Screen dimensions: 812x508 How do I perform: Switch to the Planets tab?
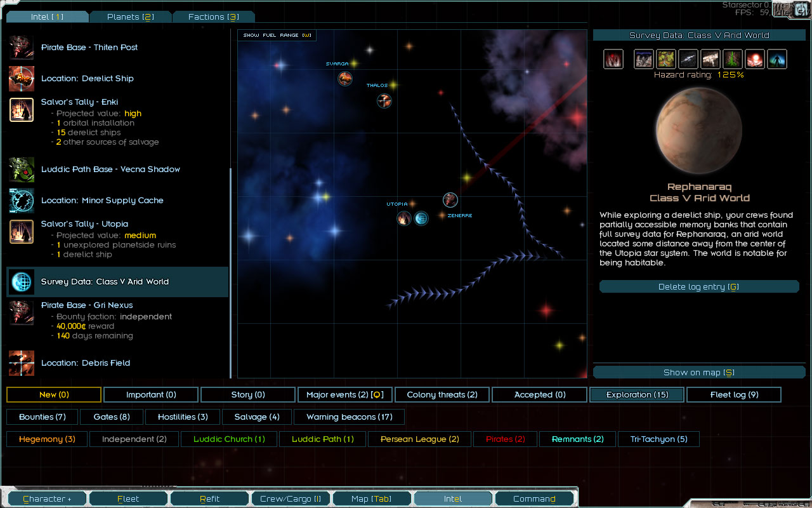(x=130, y=17)
